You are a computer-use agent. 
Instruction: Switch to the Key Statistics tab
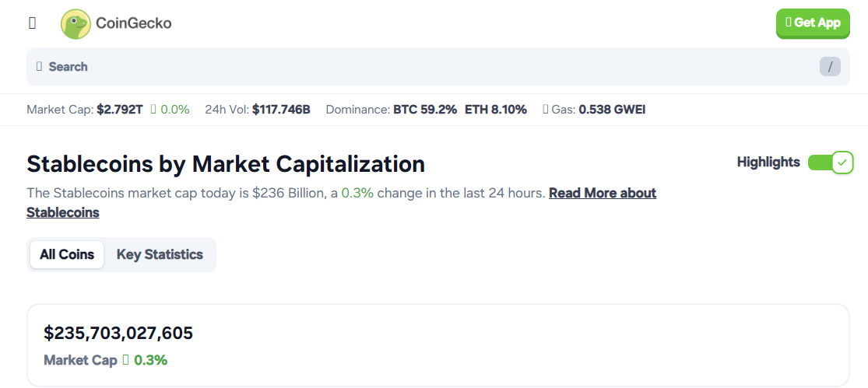[160, 255]
